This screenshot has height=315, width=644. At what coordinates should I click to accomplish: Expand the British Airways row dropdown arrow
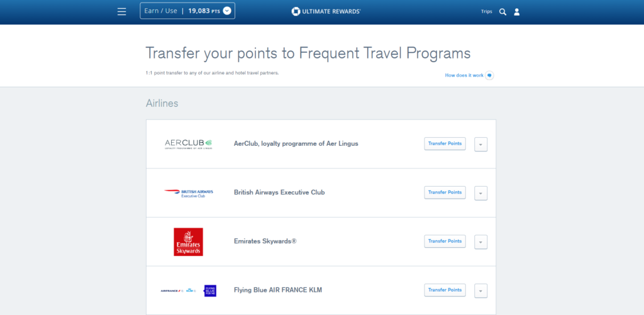[480, 193]
